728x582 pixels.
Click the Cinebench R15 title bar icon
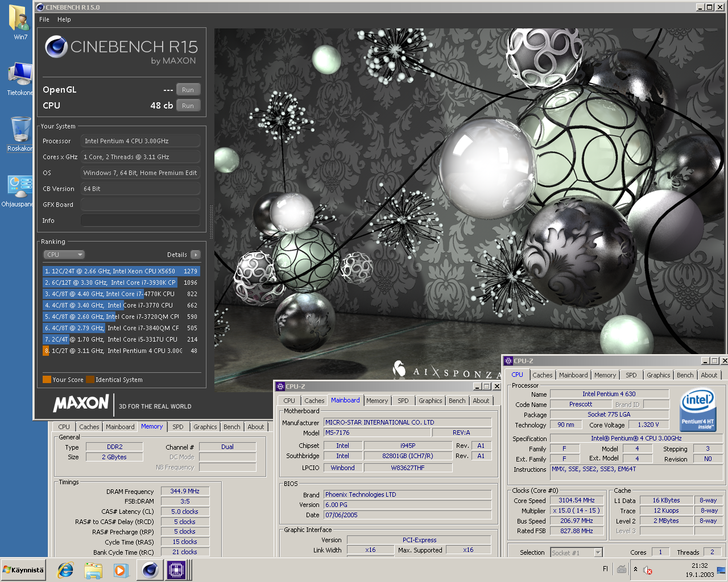[x=40, y=7]
